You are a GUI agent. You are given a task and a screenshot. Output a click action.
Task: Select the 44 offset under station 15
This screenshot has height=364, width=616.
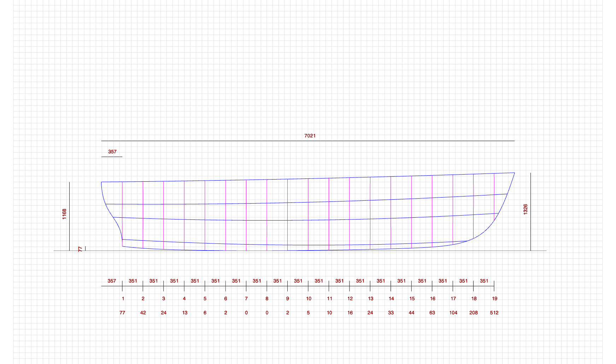411,313
